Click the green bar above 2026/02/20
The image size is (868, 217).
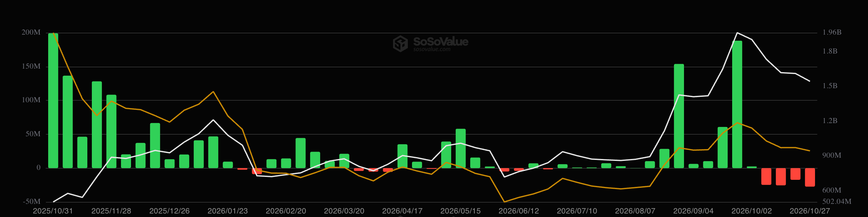click(x=286, y=163)
